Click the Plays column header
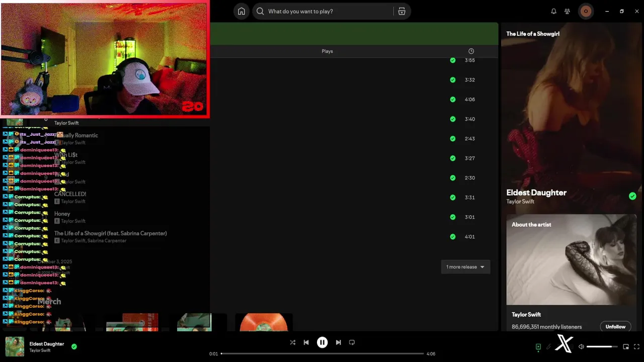This screenshot has height=362, width=644. [x=327, y=51]
